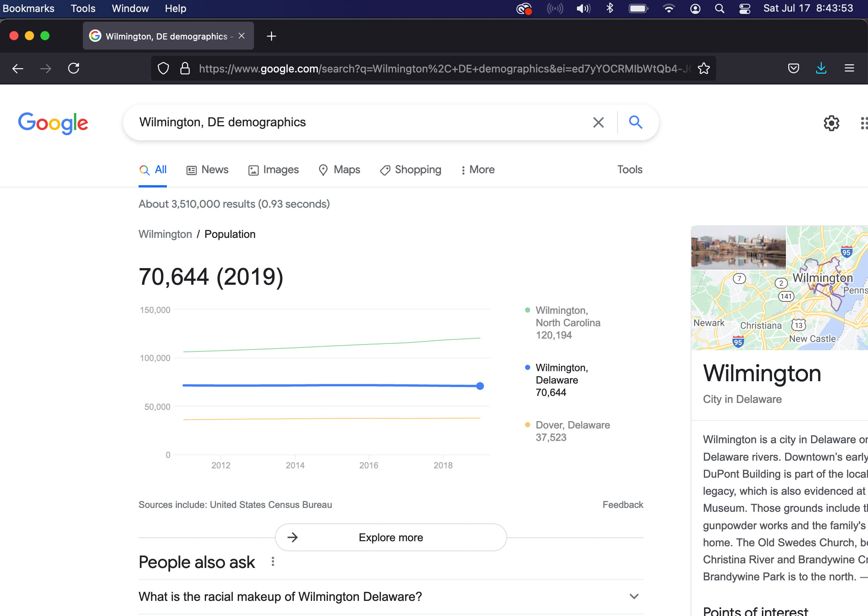
Task: Click the Wi-Fi status icon
Action: coord(669,9)
